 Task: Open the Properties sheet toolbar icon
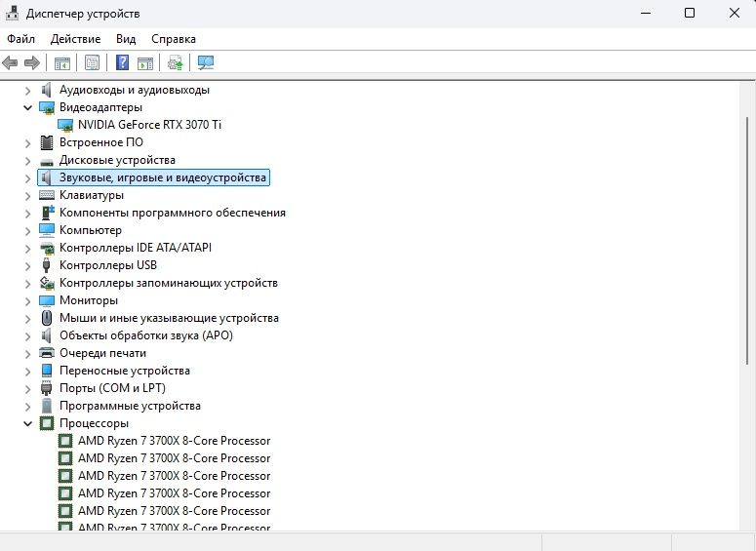[92, 62]
